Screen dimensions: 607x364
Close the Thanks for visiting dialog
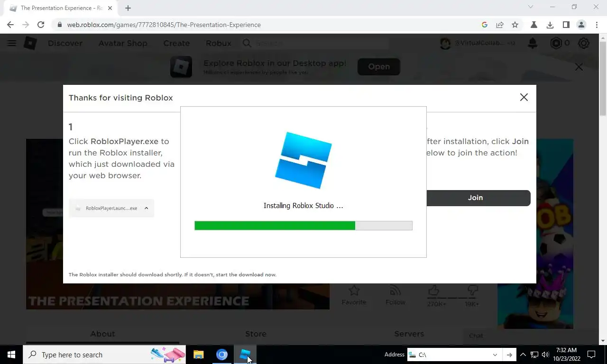point(524,97)
